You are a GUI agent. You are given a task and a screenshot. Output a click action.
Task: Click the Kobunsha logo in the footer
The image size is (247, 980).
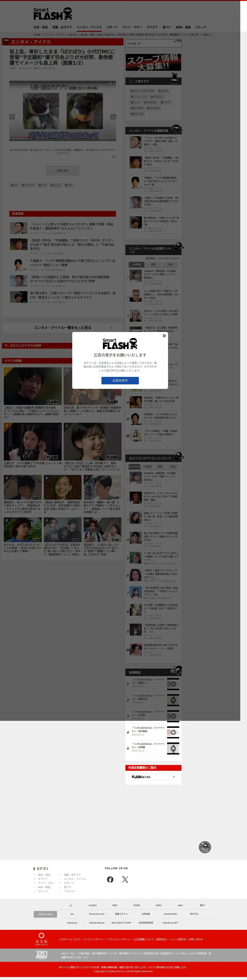(x=42, y=939)
